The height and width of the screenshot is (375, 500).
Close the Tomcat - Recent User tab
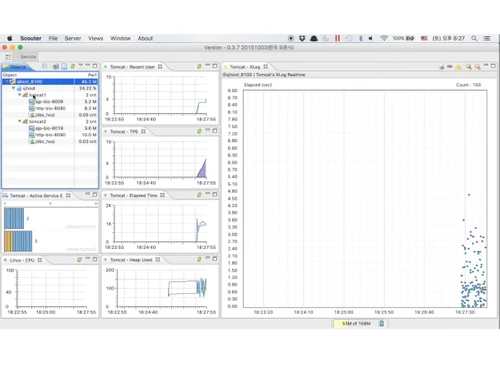coord(160,67)
